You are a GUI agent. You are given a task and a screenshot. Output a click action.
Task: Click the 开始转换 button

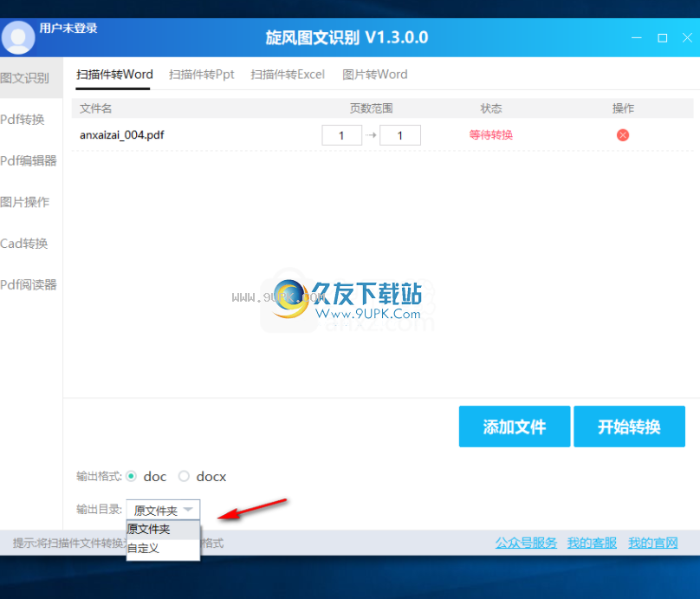point(629,426)
